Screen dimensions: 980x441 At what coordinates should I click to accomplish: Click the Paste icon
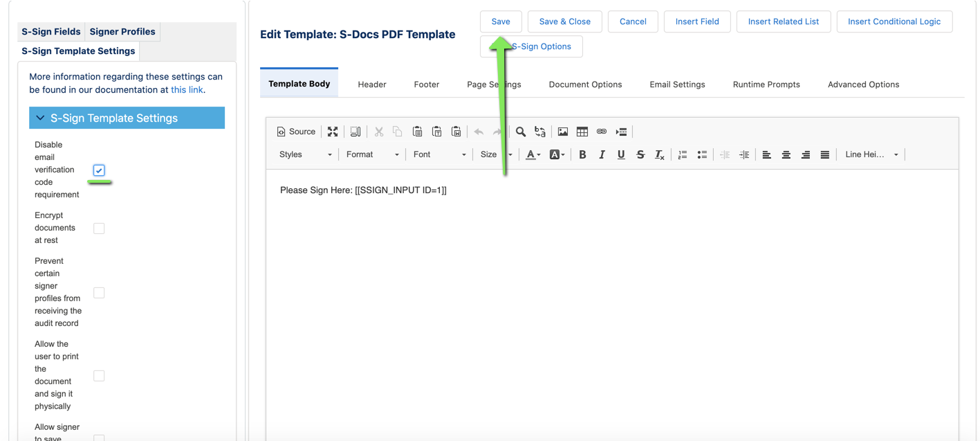[417, 132]
